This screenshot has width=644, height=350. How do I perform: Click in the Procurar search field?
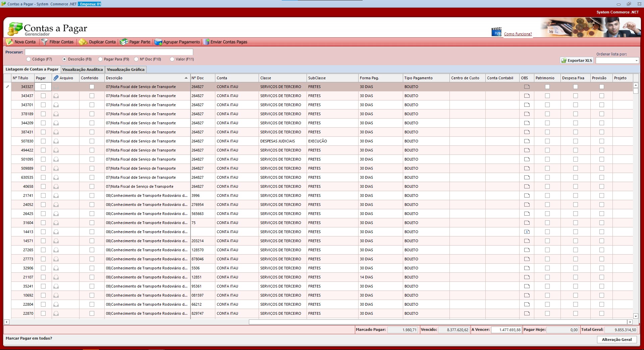109,52
